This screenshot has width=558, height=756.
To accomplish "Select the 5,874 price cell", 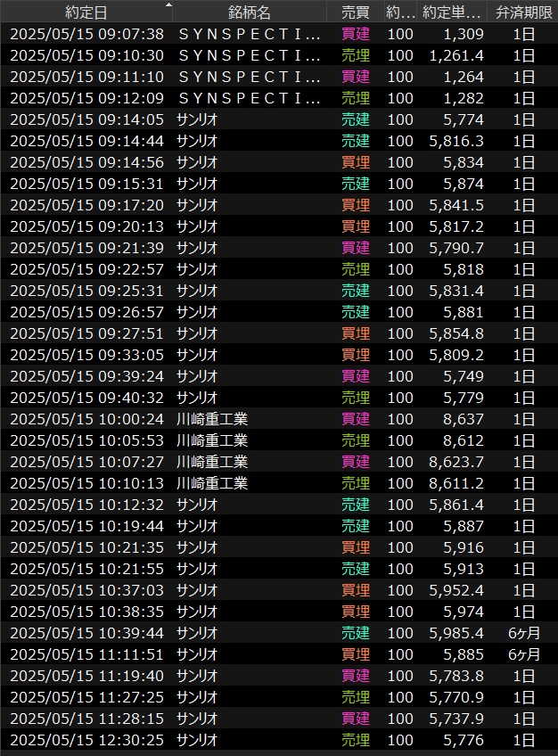I will (x=464, y=184).
